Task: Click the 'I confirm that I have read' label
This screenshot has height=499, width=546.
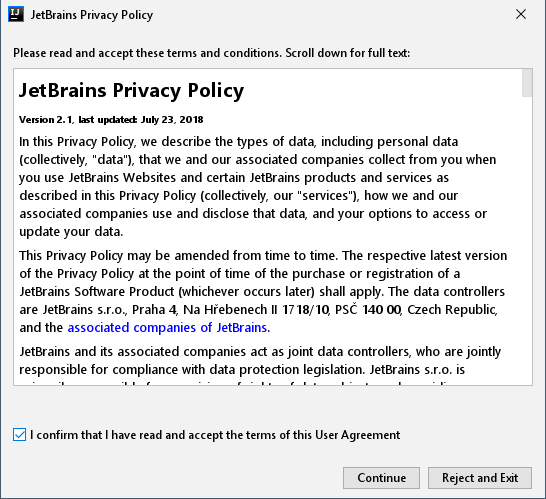Action: 215,435
